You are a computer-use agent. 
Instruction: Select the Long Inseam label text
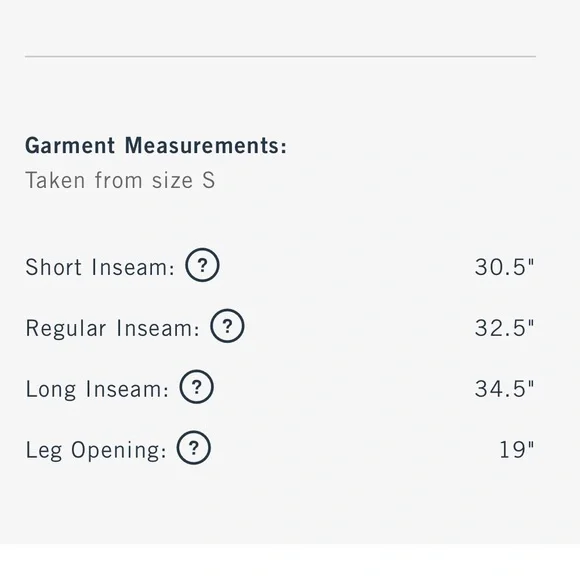pyautogui.click(x=97, y=390)
